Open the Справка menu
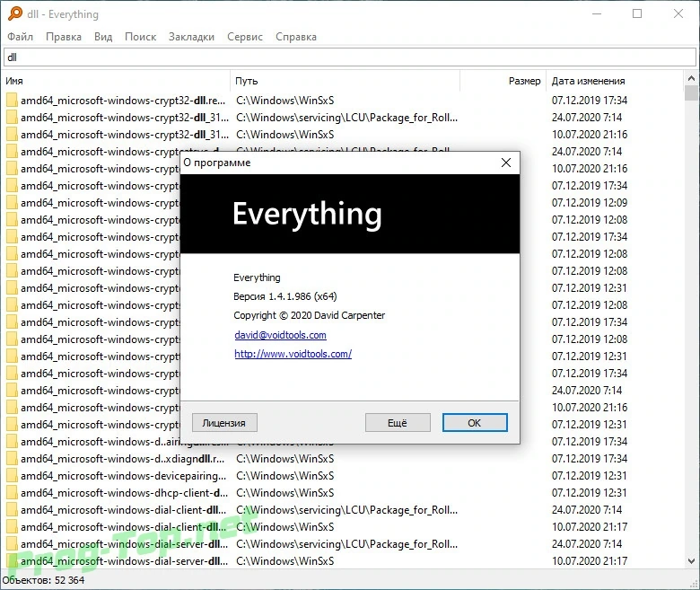 point(295,37)
